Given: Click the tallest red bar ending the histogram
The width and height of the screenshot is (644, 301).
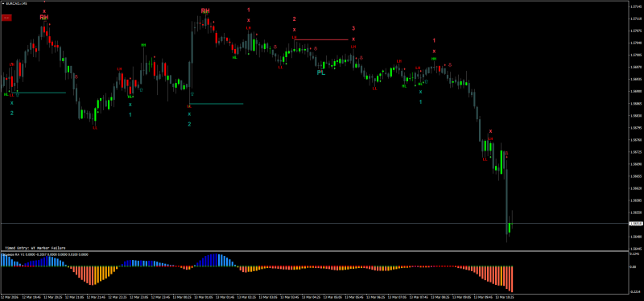Looking at the screenshot, I should coord(512,278).
